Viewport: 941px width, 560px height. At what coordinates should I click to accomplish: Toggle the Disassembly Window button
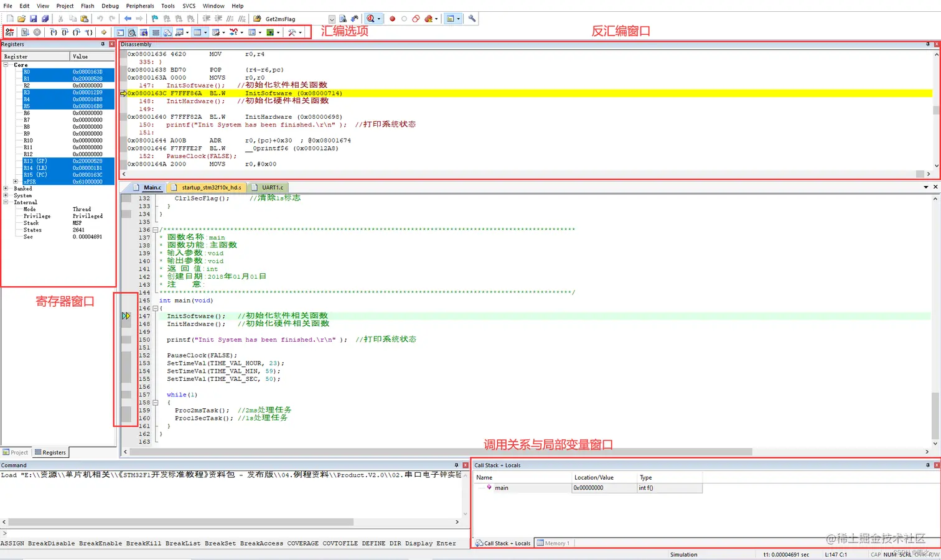132,32
